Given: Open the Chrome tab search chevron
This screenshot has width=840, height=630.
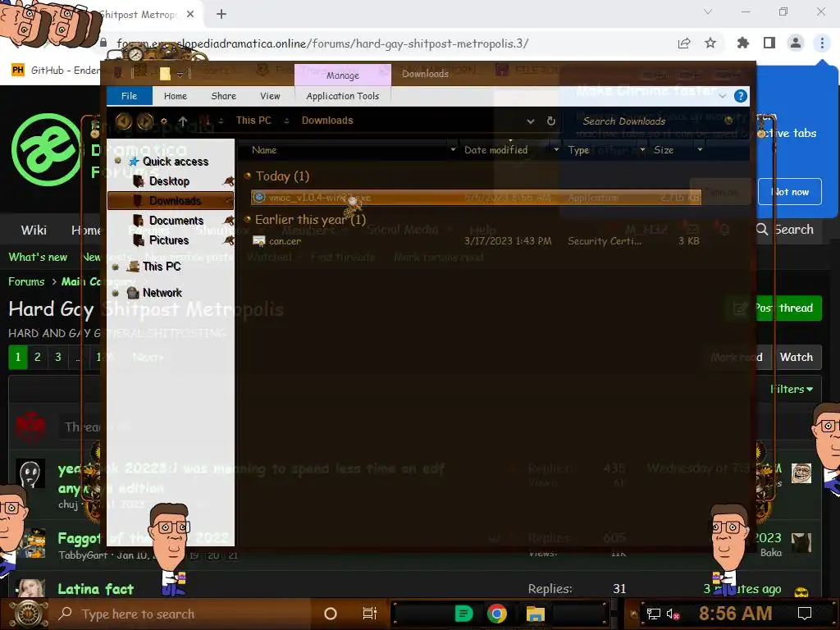Looking at the screenshot, I should (708, 11).
